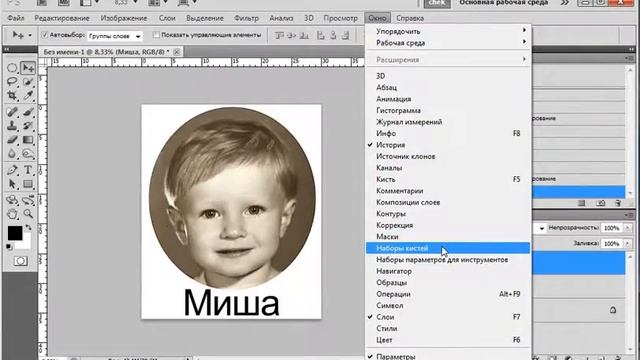Select the Pen tool
This screenshot has width=640, height=360.
tap(12, 170)
